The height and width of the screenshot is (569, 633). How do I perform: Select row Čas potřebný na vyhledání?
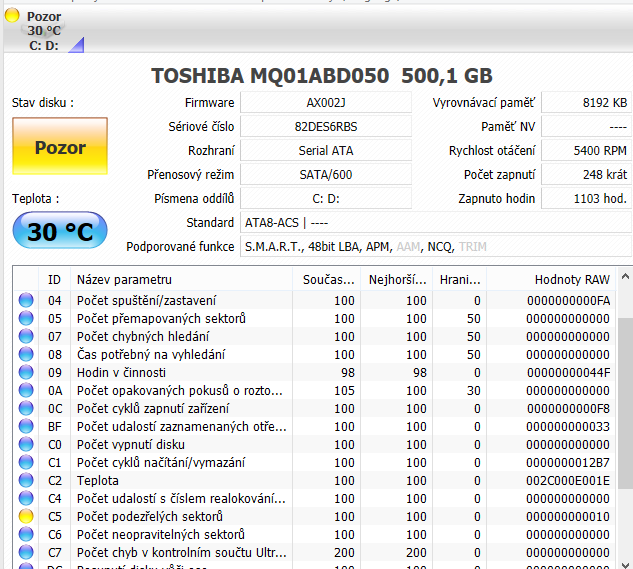(x=314, y=354)
